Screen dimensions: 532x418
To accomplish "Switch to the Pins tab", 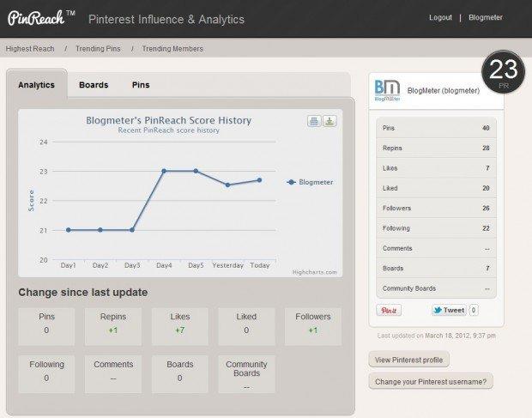I will (141, 85).
